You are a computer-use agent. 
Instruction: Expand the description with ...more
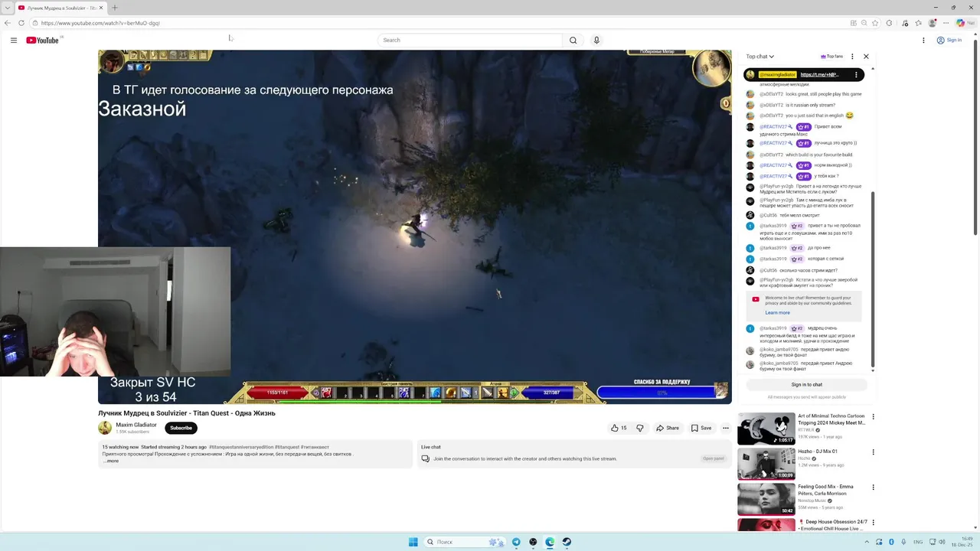[x=111, y=461]
